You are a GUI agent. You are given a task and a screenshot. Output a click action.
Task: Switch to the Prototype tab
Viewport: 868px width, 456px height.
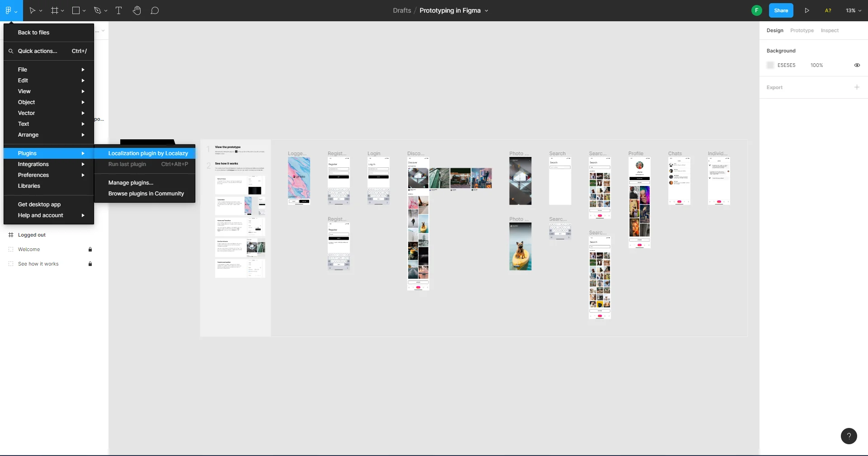(802, 30)
